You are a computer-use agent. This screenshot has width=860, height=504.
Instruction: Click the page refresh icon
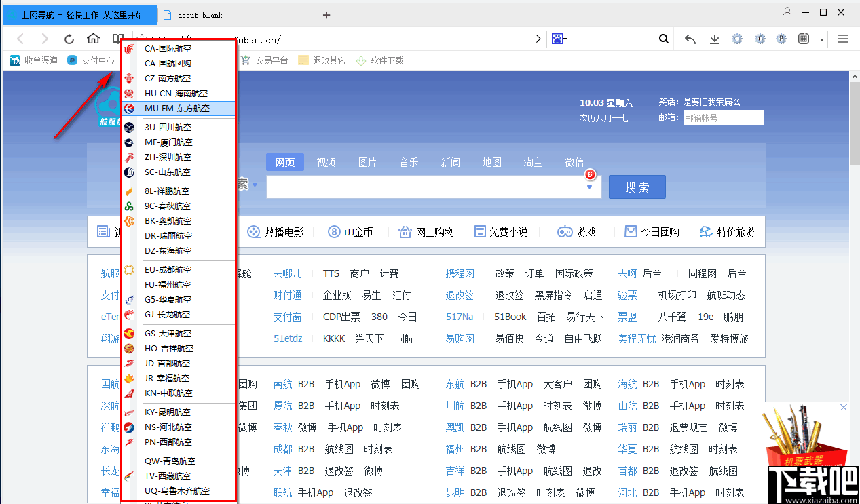(69, 39)
